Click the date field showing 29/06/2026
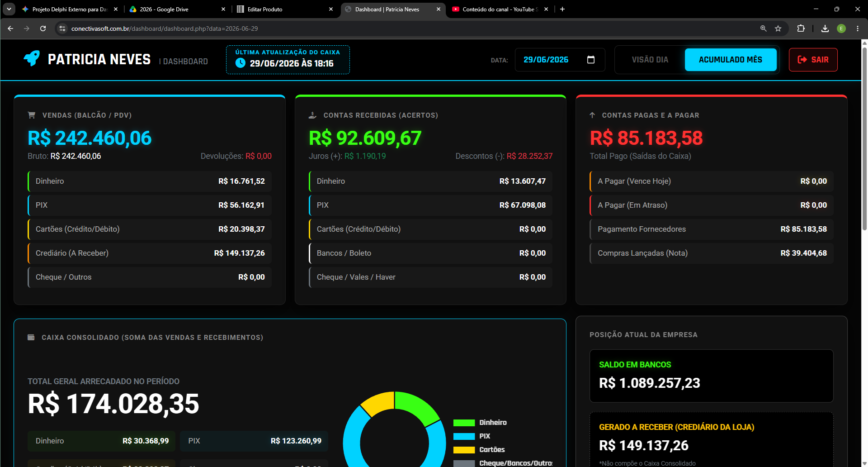Viewport: 868px width, 467px height. pyautogui.click(x=560, y=60)
